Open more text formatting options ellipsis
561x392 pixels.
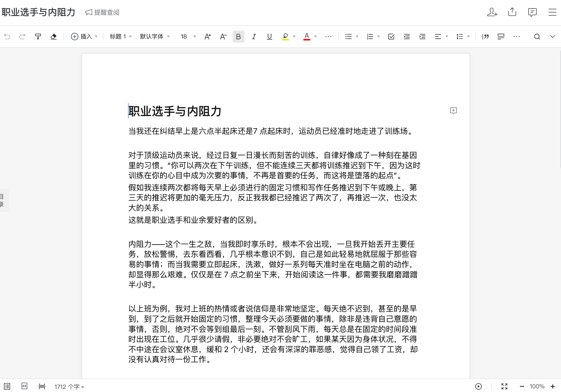(328, 37)
